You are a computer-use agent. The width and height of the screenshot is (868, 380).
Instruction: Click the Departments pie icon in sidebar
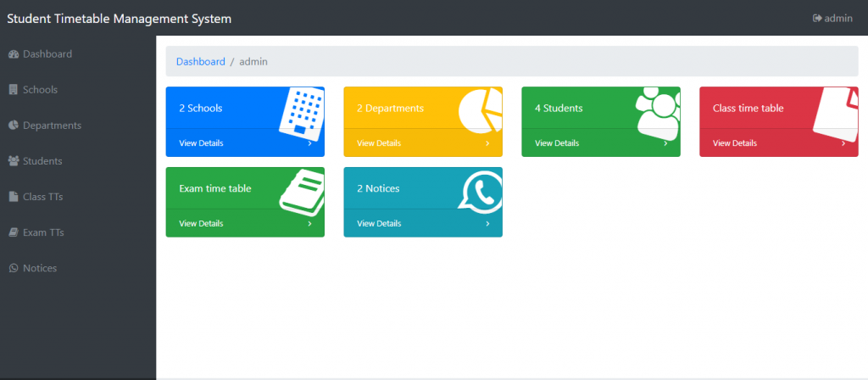(14, 126)
